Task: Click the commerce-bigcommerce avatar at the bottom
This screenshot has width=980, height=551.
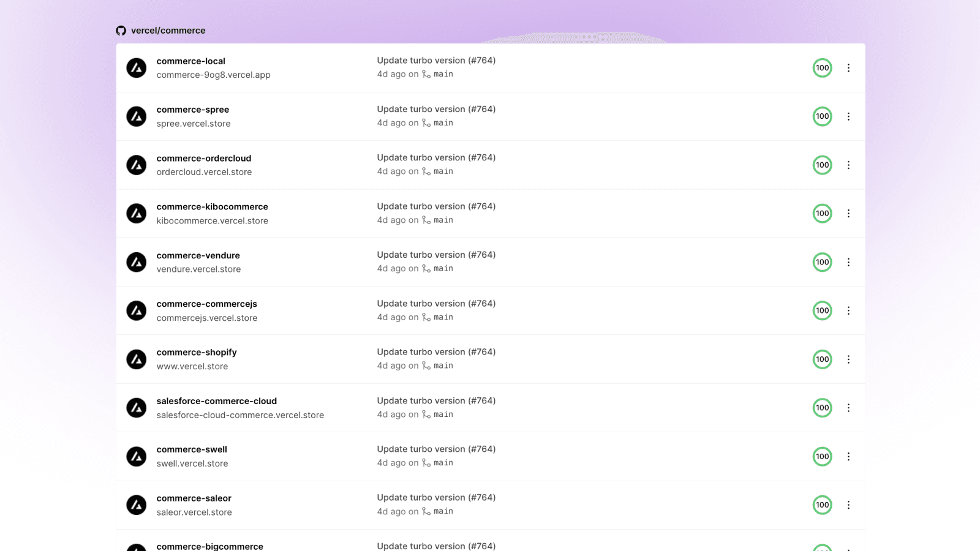Action: (x=137, y=547)
